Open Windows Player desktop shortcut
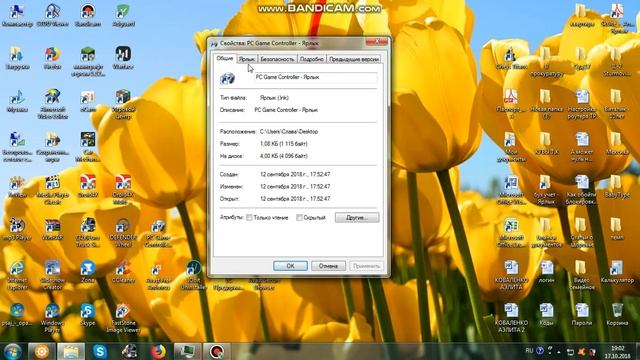 pos(52,318)
